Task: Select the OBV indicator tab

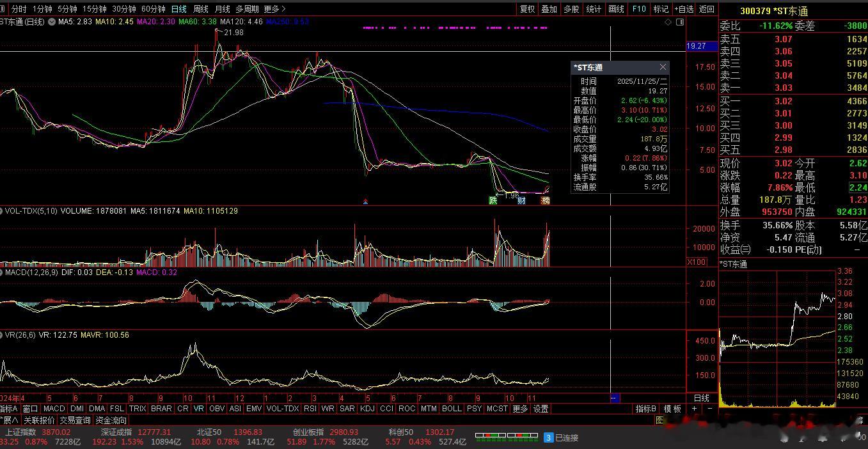Action: [x=217, y=409]
